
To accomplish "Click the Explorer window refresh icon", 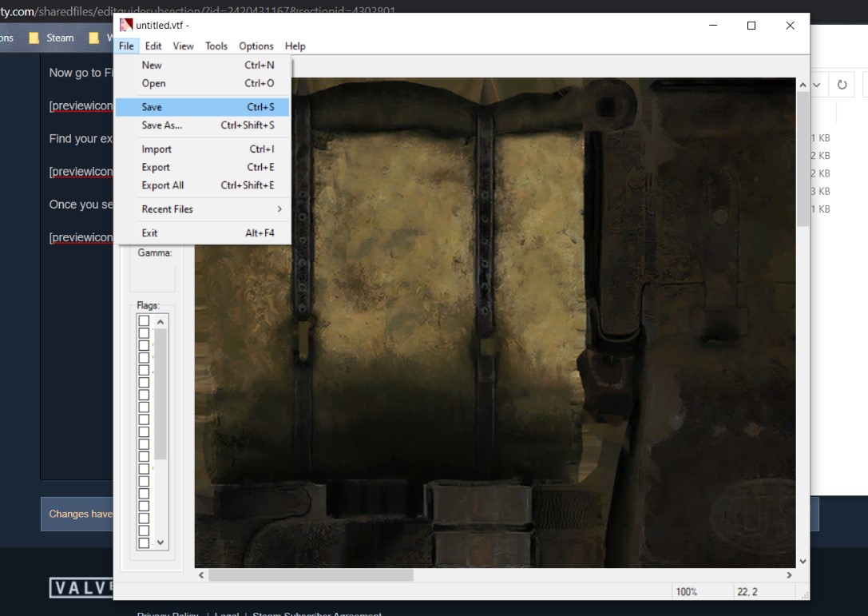I will [x=842, y=85].
